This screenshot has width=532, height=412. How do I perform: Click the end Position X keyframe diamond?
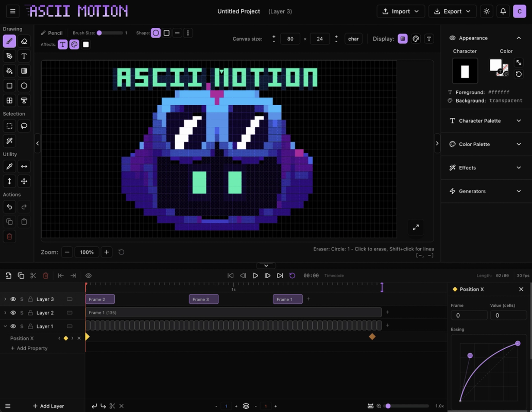click(x=372, y=337)
